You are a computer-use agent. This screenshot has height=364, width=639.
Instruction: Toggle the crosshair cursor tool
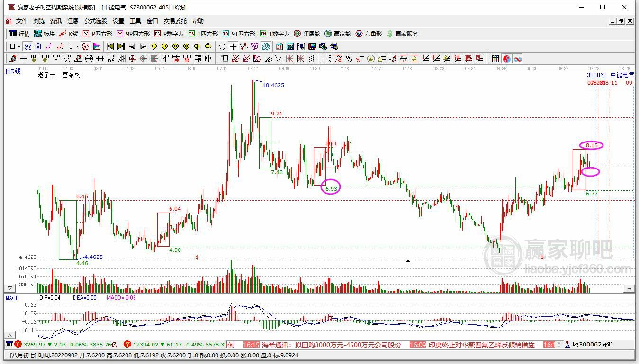click(x=233, y=46)
